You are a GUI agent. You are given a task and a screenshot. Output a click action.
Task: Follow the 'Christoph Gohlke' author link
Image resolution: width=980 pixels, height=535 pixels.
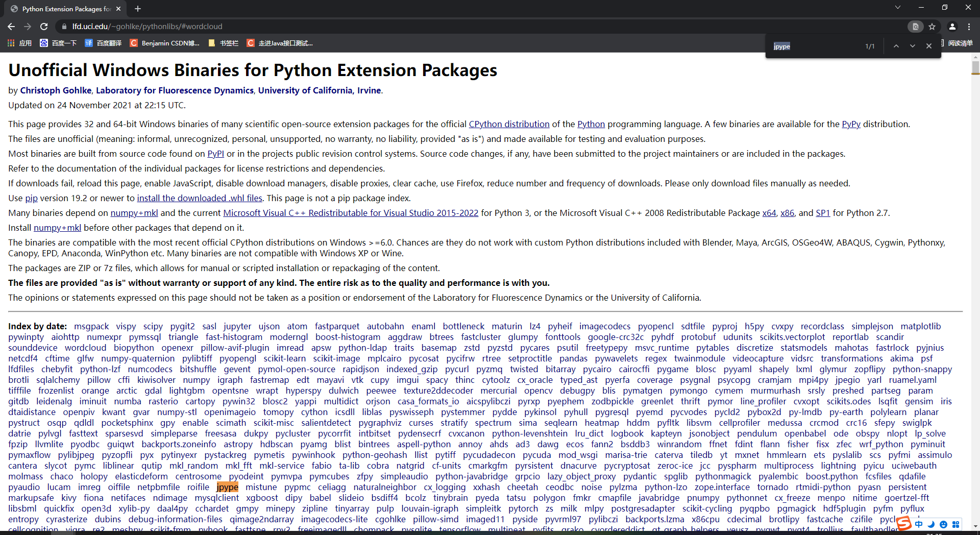coord(56,90)
